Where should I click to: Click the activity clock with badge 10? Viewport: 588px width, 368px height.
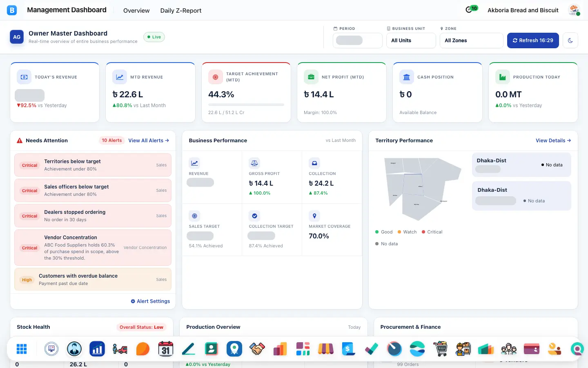click(471, 9)
